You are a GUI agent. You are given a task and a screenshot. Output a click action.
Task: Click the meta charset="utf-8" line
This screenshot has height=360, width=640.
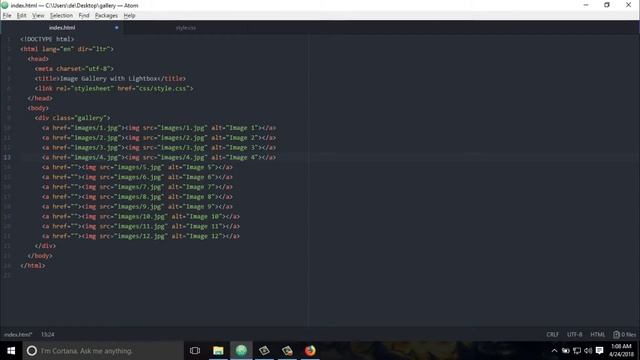tap(74, 69)
